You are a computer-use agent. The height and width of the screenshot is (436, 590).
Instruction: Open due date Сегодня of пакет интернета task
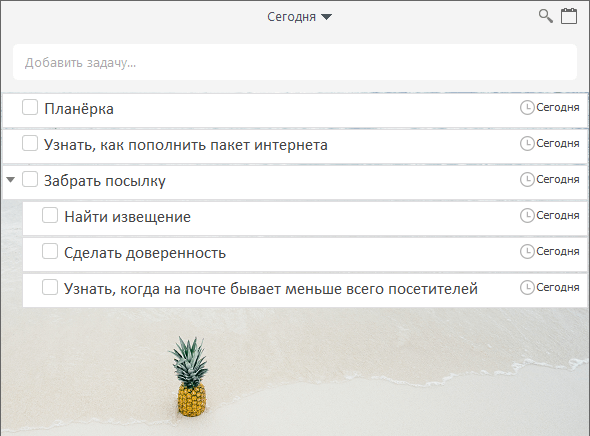[558, 144]
